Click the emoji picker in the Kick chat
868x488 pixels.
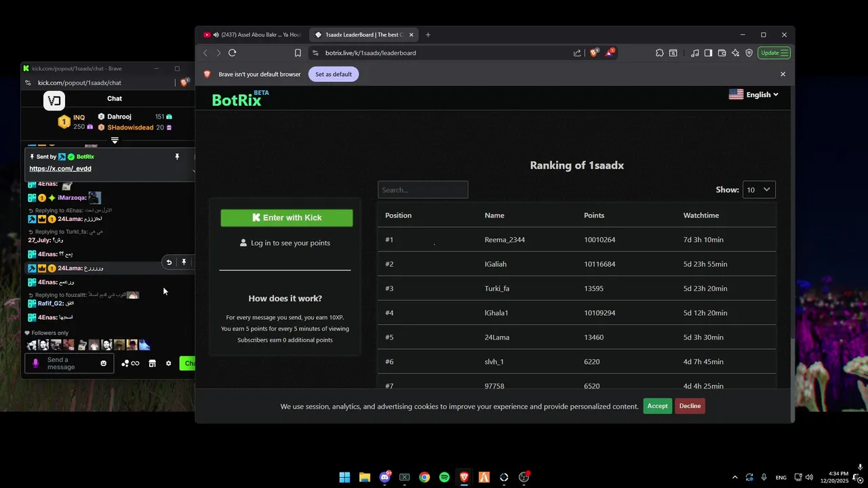(x=104, y=363)
